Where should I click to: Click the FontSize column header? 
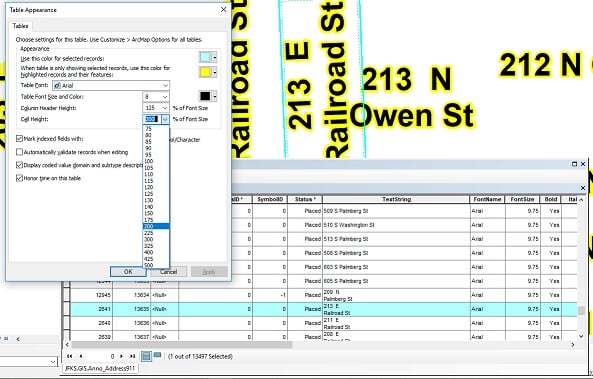[x=522, y=199]
